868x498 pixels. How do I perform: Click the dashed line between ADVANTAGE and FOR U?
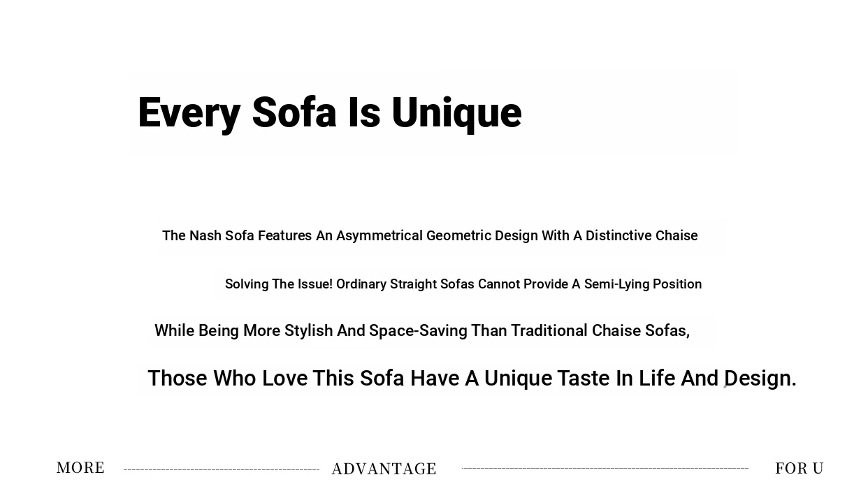coord(605,468)
